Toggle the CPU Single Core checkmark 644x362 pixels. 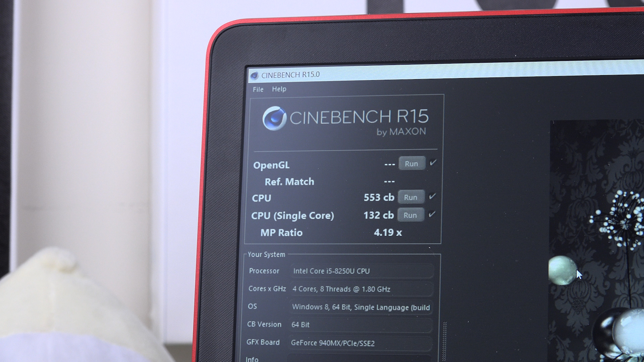pyautogui.click(x=432, y=214)
